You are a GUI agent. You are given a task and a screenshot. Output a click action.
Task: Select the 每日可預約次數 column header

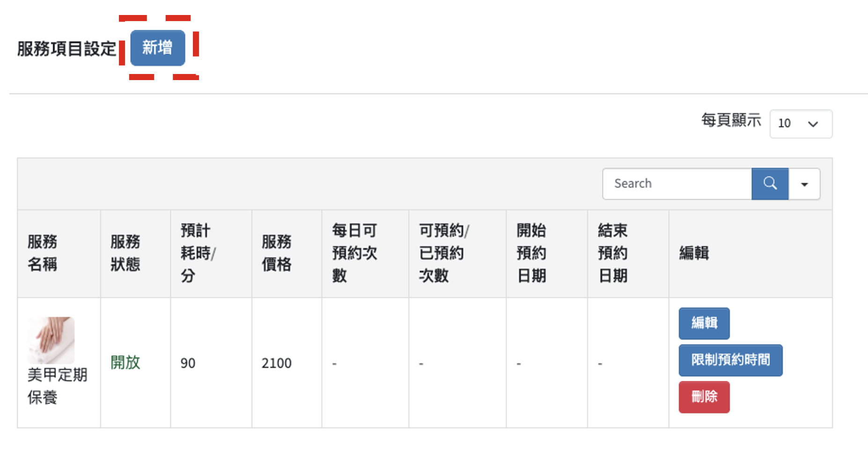354,253
